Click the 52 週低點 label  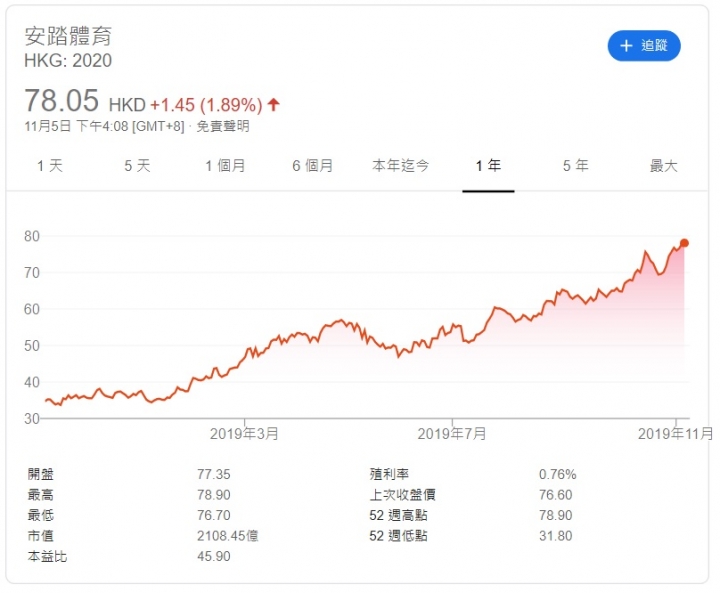(x=399, y=536)
